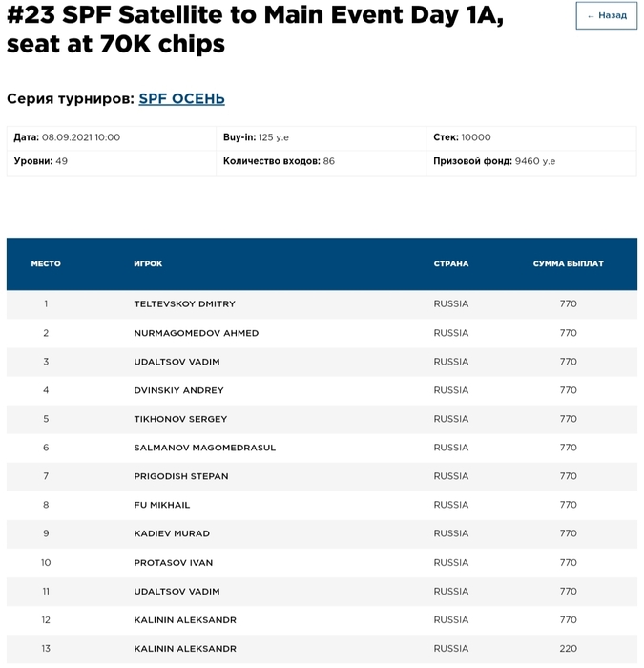Click the СУММА ВЫПЛАТ column header
The width and height of the screenshot is (644, 668).
[569, 263]
